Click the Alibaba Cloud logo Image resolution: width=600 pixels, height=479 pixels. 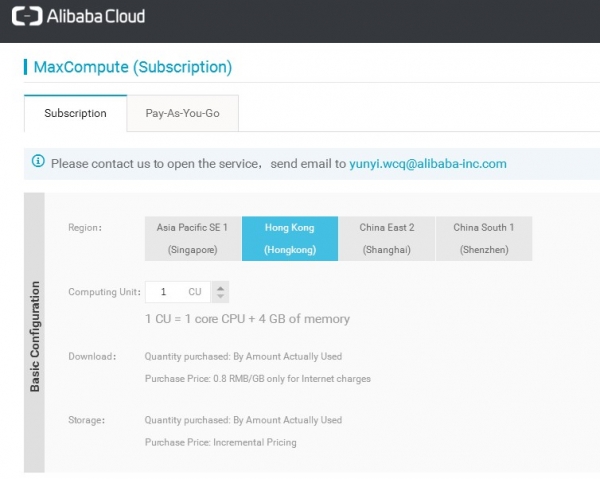pyautogui.click(x=78, y=16)
